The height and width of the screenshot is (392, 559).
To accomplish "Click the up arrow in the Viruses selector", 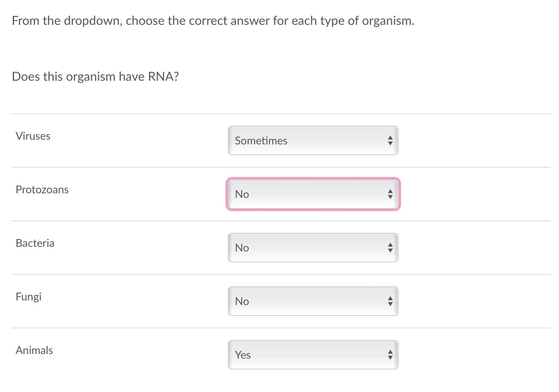I will pyautogui.click(x=390, y=137).
